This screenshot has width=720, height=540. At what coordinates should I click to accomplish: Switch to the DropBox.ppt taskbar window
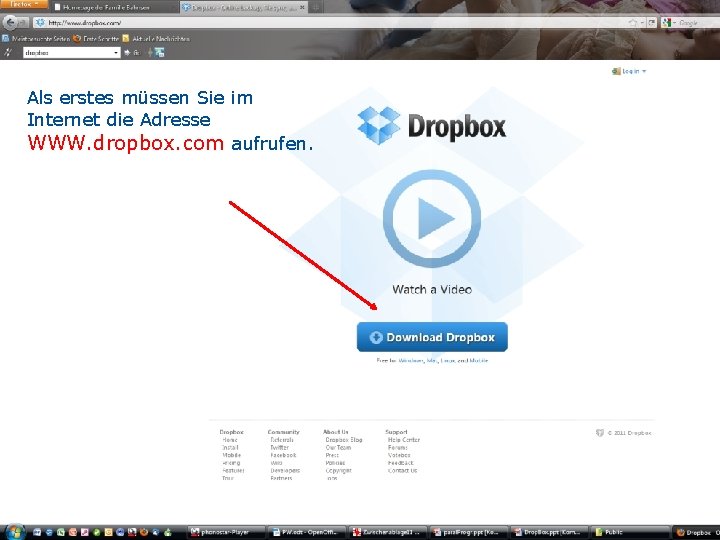click(x=549, y=533)
